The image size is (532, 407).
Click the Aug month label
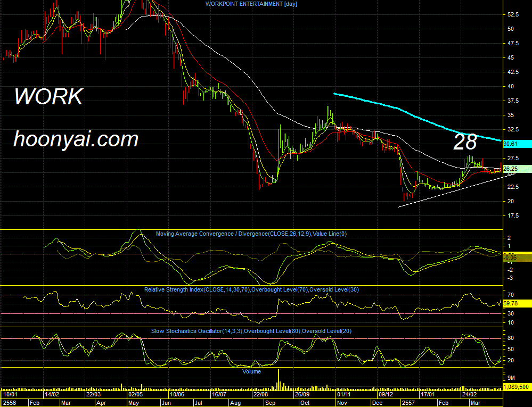tap(235, 403)
